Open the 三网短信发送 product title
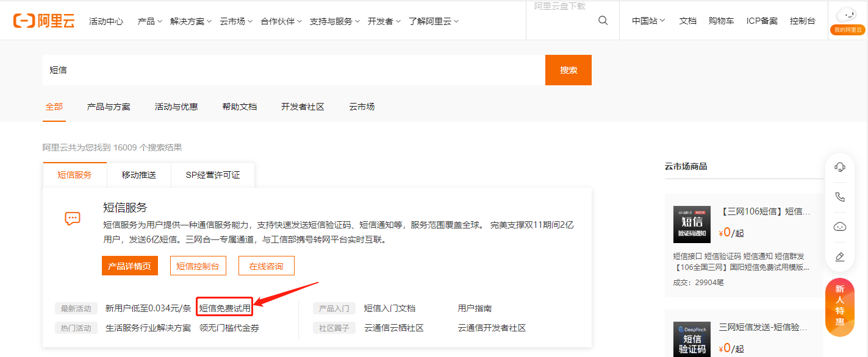Viewport: 868px width, 357px height. point(764,327)
